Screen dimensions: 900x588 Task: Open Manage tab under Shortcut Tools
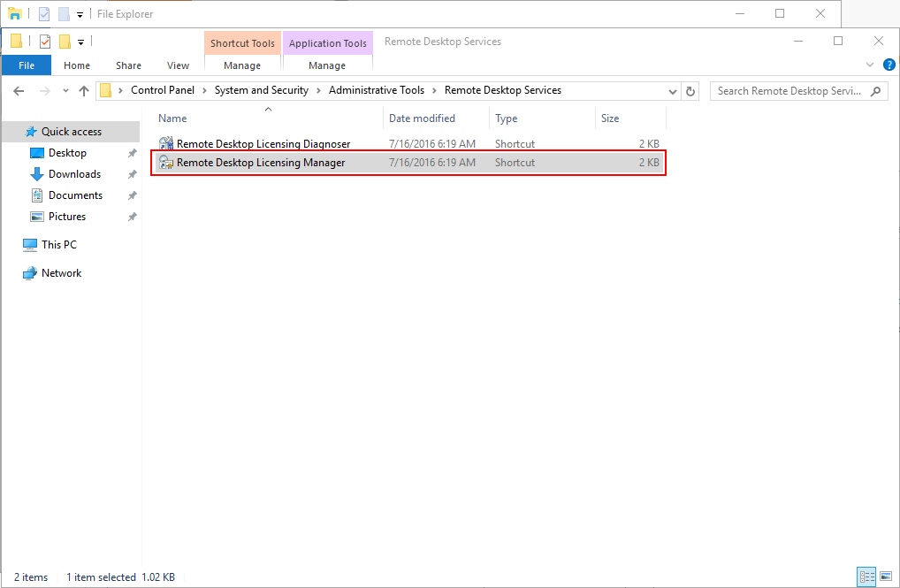[242, 65]
